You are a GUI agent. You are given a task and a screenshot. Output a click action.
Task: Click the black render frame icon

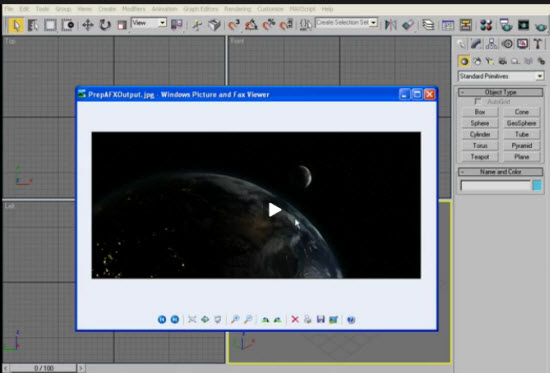click(x=523, y=25)
